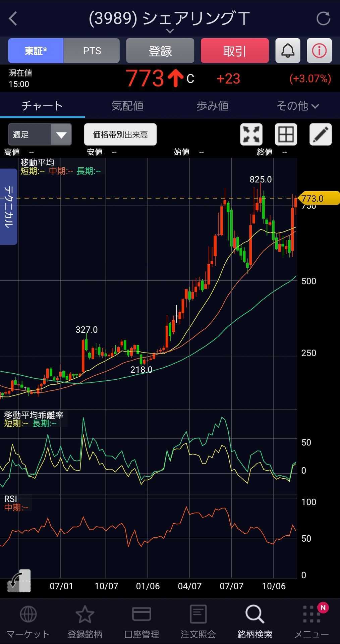Image resolution: width=340 pixels, height=644 pixels.
Task: Open the pencil drawing tool
Action: tap(321, 135)
